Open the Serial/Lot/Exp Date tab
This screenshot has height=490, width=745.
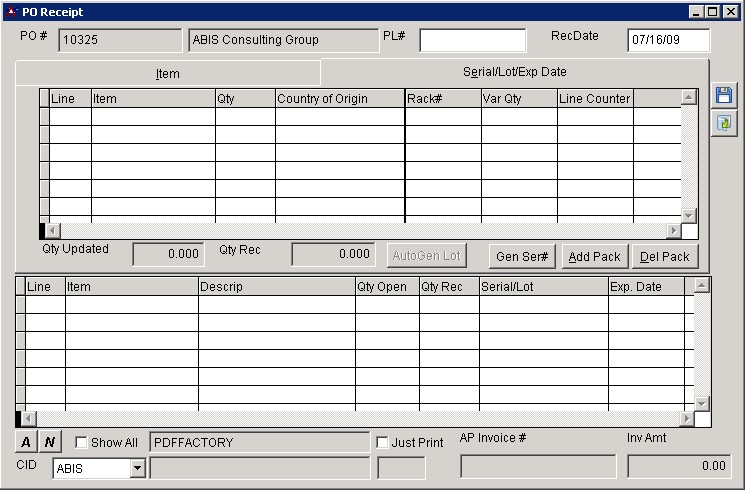coord(515,72)
